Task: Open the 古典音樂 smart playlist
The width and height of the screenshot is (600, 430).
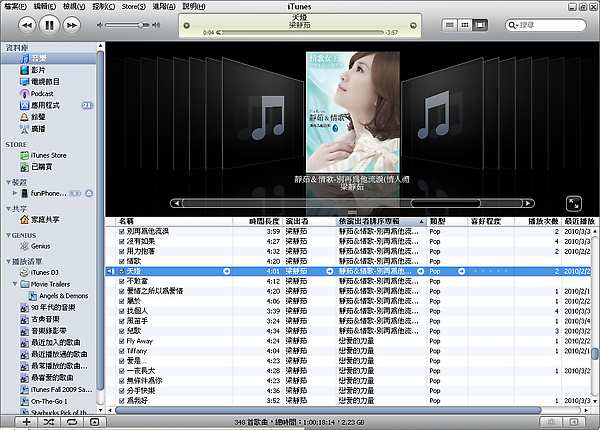Action: (45, 319)
